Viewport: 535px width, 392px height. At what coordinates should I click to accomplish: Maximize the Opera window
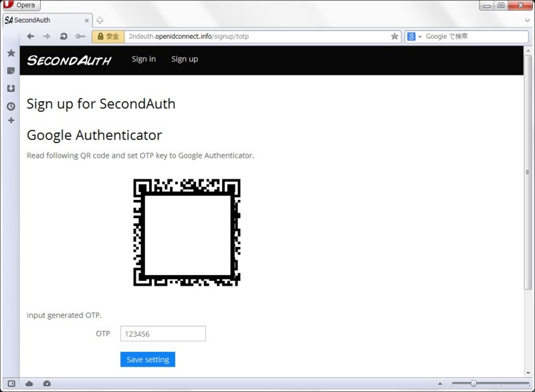(x=501, y=5)
